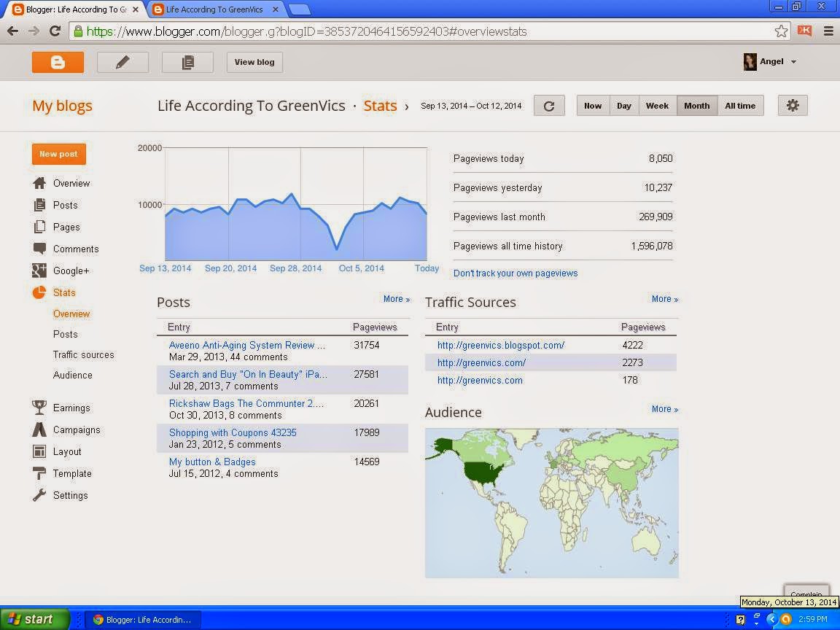Select the Now time range
The width and height of the screenshot is (840, 630).
593,106
